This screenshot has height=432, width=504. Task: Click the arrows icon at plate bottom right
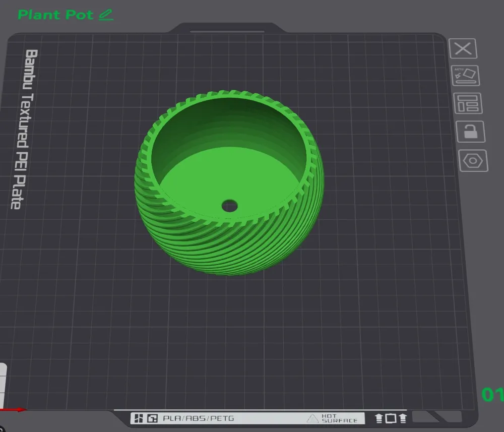(391, 418)
